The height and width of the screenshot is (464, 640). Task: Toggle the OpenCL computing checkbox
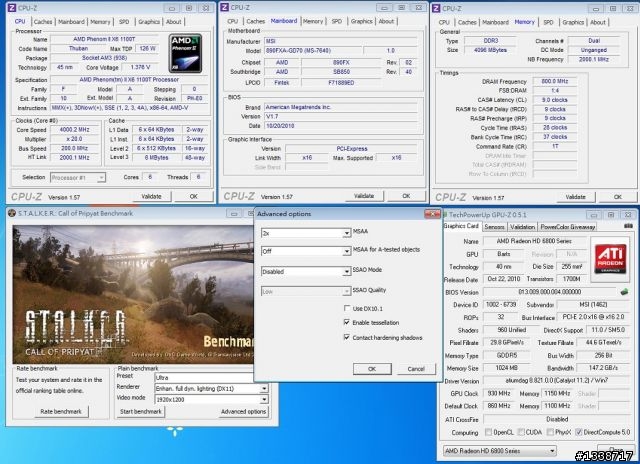tap(488, 432)
